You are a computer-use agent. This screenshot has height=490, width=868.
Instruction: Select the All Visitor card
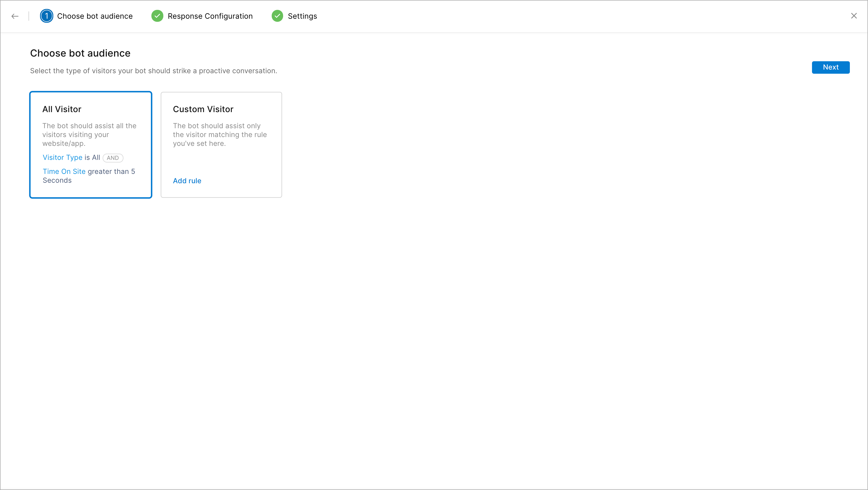[91, 145]
